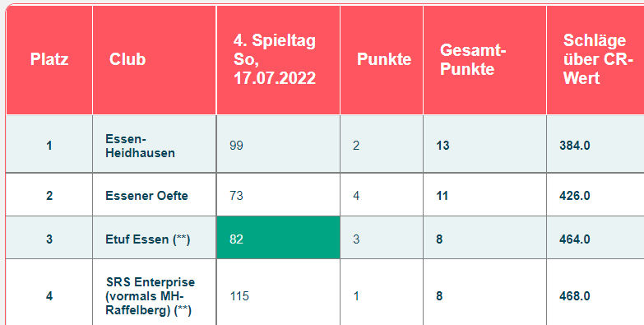Click the green highlighted cell showing 82

coord(279,238)
